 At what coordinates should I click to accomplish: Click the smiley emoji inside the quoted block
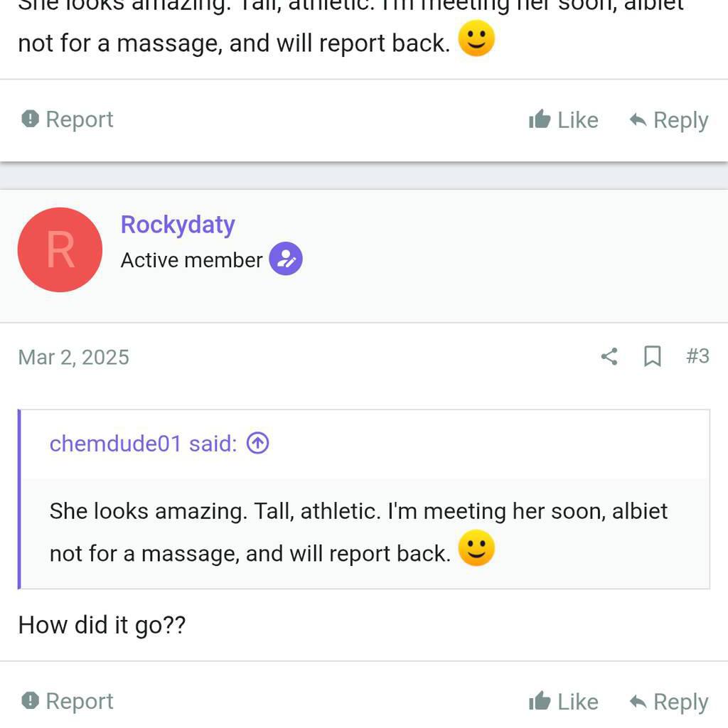tap(476, 550)
